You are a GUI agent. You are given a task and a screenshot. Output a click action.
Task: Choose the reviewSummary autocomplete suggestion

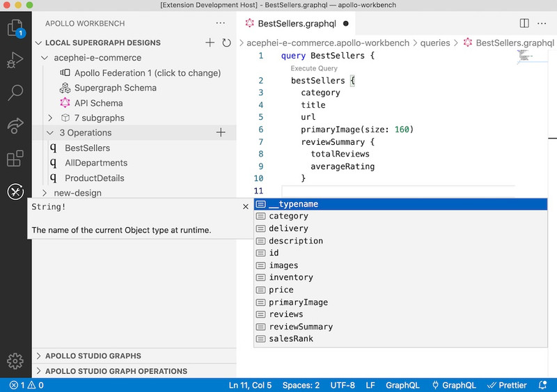tap(401, 327)
